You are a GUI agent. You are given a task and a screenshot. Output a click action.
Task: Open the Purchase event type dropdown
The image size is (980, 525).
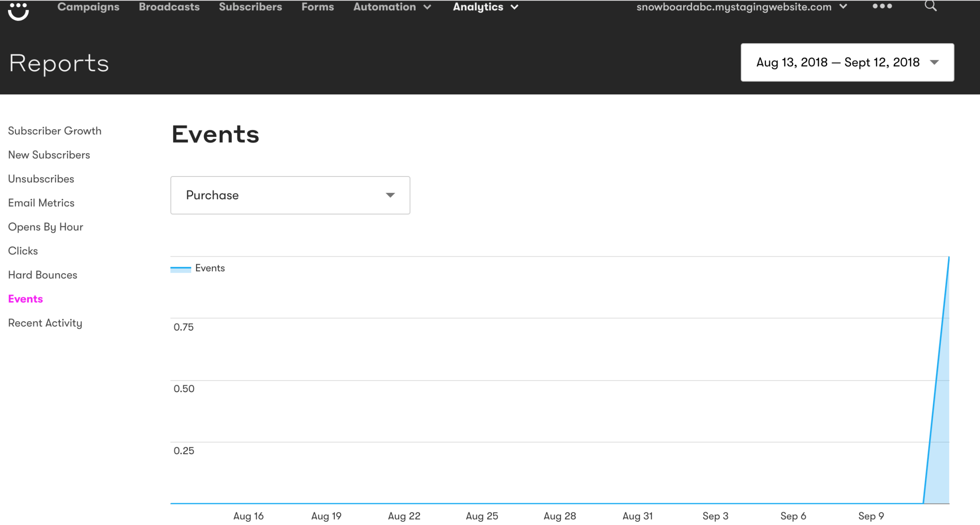click(x=290, y=195)
